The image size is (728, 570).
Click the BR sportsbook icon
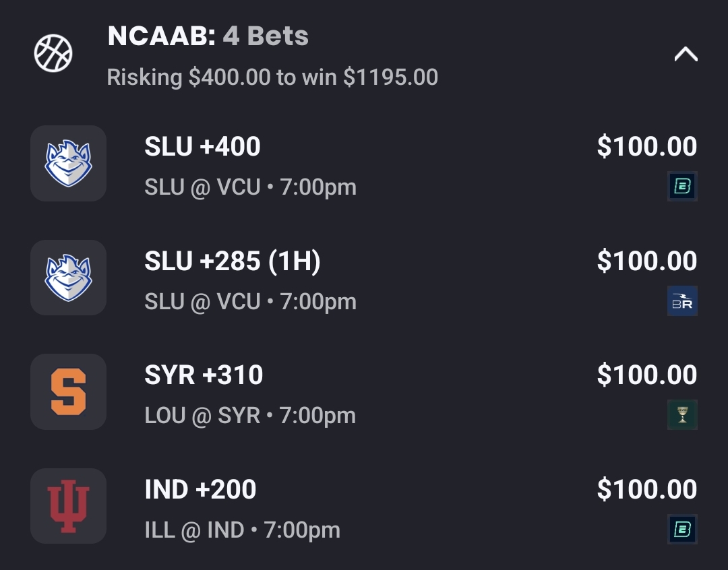[682, 301]
